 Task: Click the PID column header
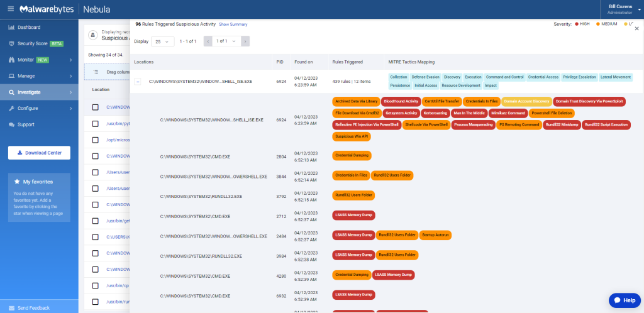click(280, 62)
